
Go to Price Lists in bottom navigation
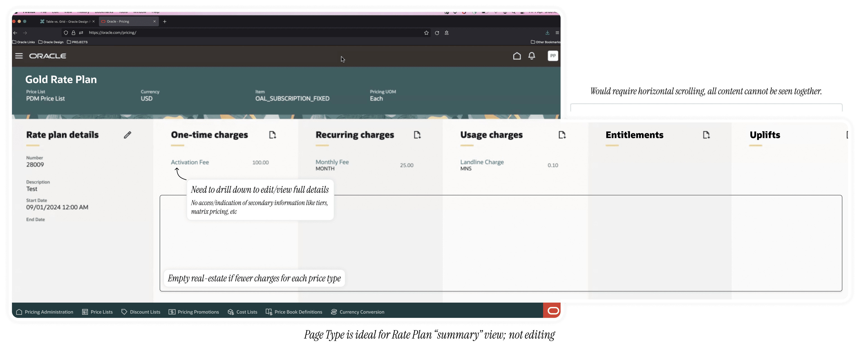click(x=97, y=312)
